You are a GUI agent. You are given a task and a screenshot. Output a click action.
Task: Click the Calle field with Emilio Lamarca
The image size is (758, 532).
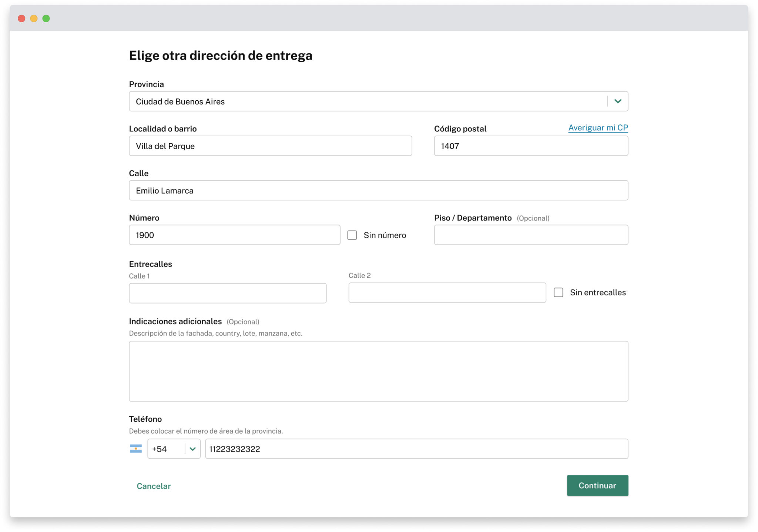tap(378, 190)
